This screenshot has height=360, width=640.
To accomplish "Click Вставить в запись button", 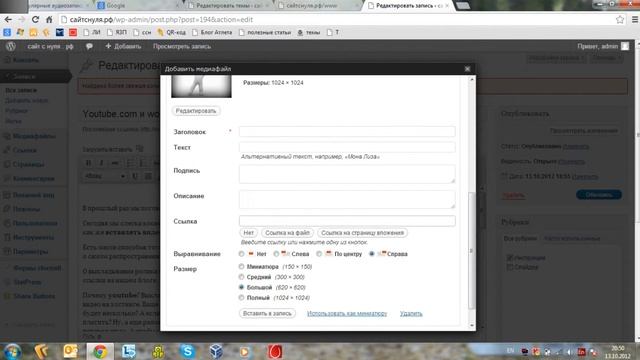I will pos(267,313).
